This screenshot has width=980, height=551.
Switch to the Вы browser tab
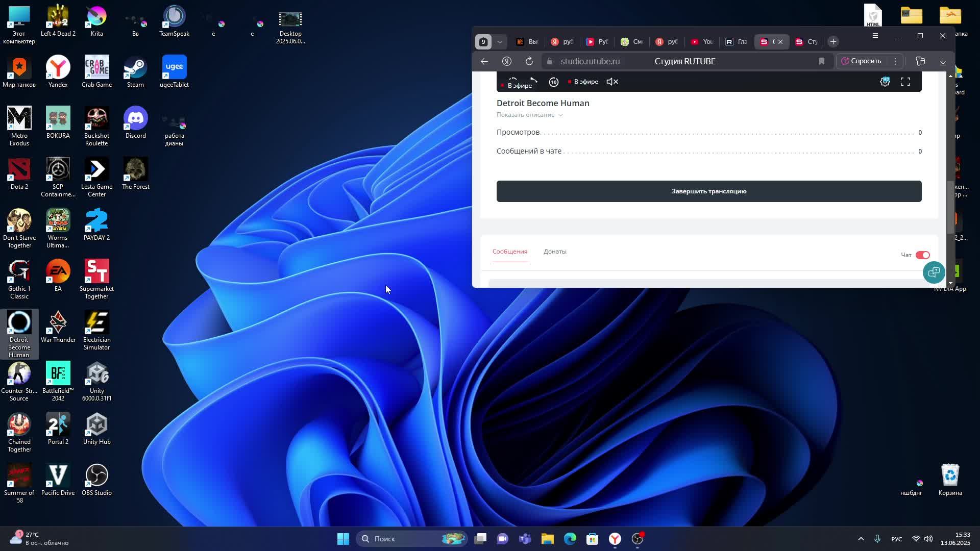[x=527, y=42]
